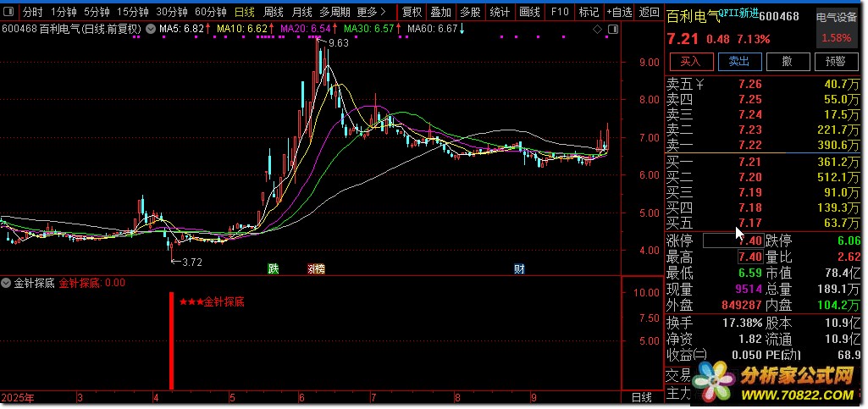Viewport: 868px width, 409px height.
Task: Open the 预警 alert button
Action: [x=836, y=62]
